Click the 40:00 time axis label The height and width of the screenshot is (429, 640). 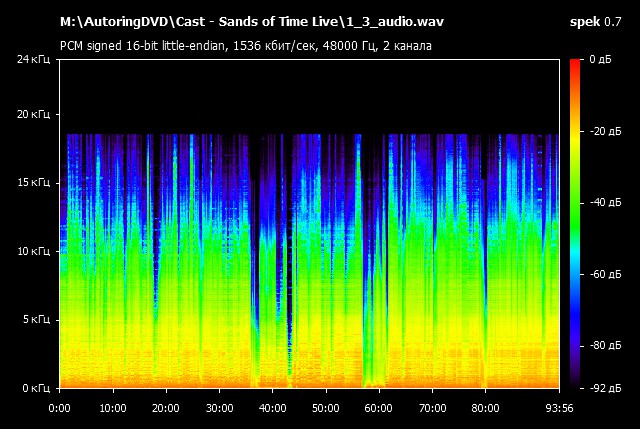pyautogui.click(x=273, y=408)
